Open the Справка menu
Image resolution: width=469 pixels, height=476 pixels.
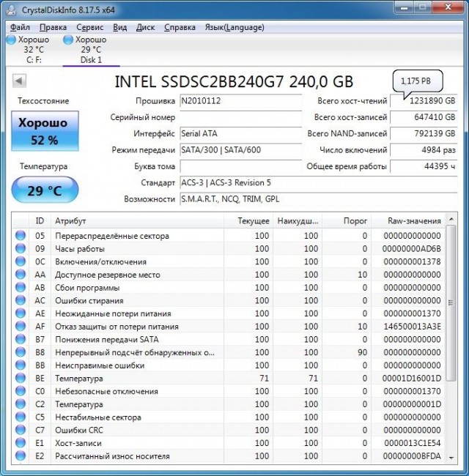180,27
